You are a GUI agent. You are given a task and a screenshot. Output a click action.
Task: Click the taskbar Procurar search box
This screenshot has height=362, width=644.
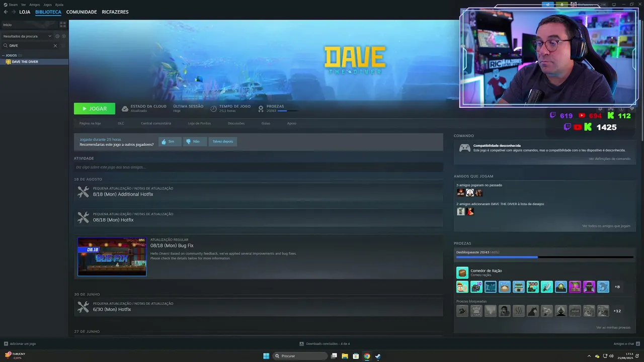click(x=300, y=356)
